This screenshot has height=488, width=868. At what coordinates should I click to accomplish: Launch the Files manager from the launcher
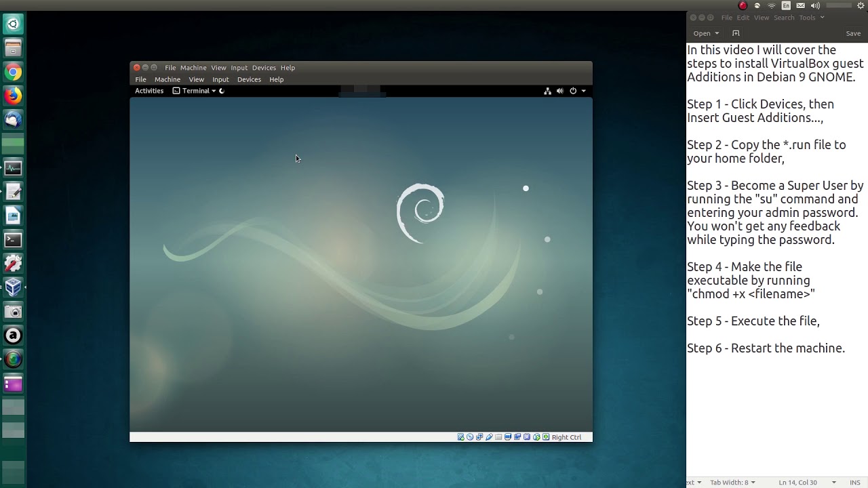coord(13,48)
